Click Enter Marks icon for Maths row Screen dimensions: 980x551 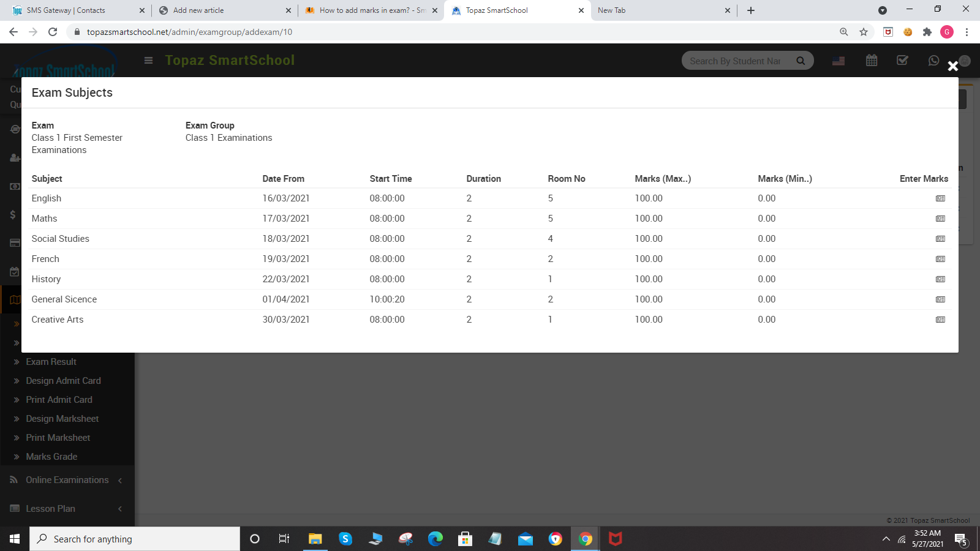940,219
